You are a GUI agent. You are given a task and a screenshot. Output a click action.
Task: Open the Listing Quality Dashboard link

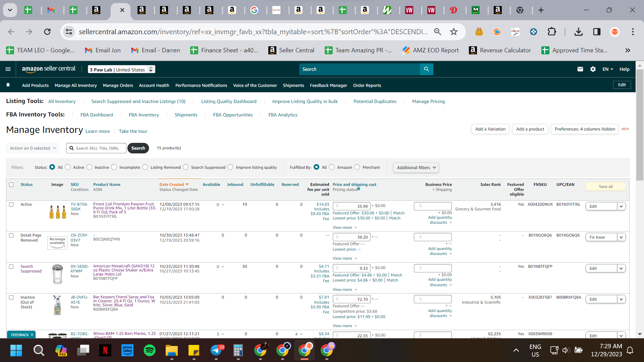pos(229,101)
